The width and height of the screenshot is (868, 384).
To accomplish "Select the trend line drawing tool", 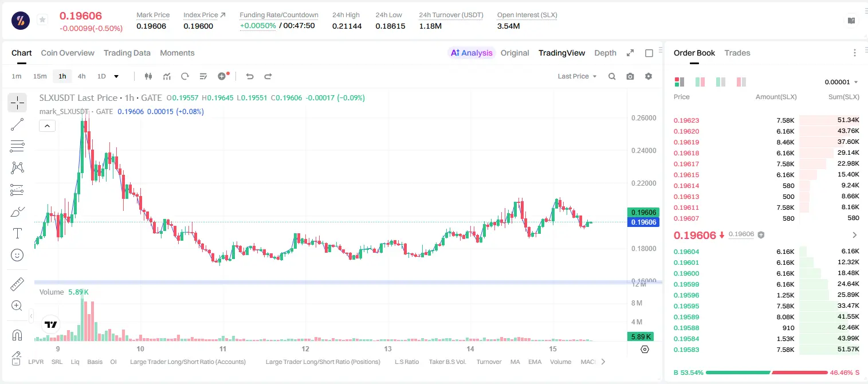I will coord(17,124).
